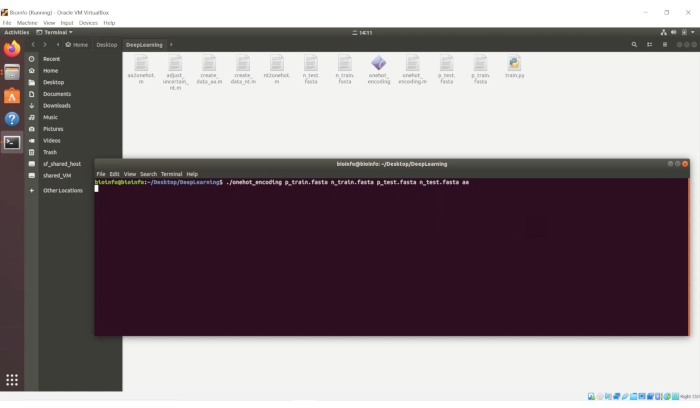Select the p_test.fasta file
This screenshot has width=700, height=408.
click(x=446, y=70)
